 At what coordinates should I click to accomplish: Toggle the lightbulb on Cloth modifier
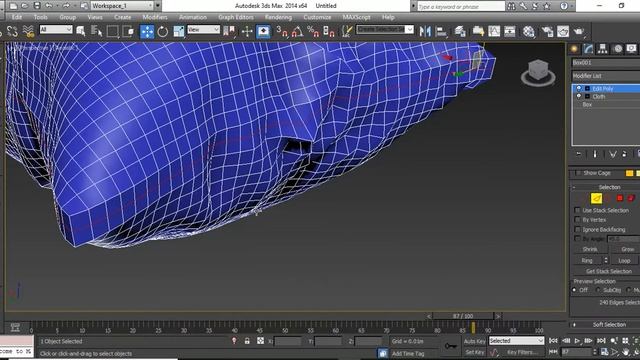click(578, 96)
